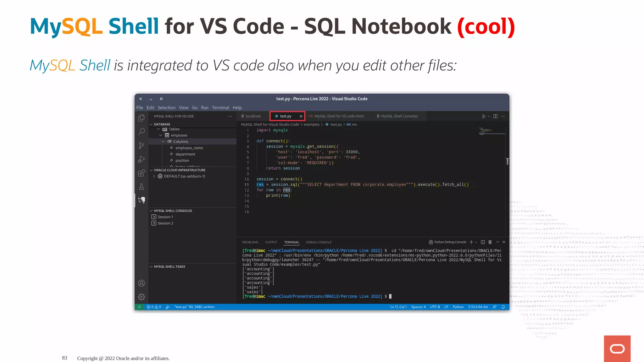
Task: Maximize terminal panel with the caret icon
Action: pos(497,242)
